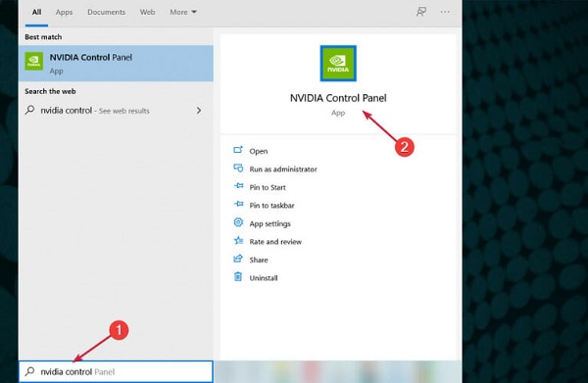Choose Pin to Start
Viewport: 588px width, 383px height.
coord(268,187)
